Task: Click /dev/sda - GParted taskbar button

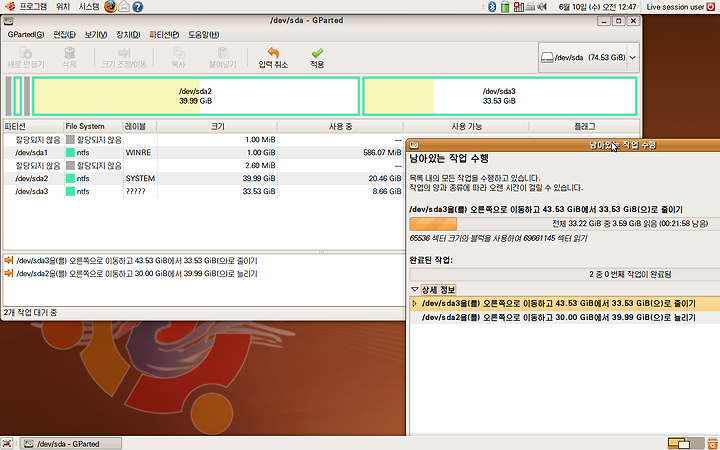Action: 72,444
